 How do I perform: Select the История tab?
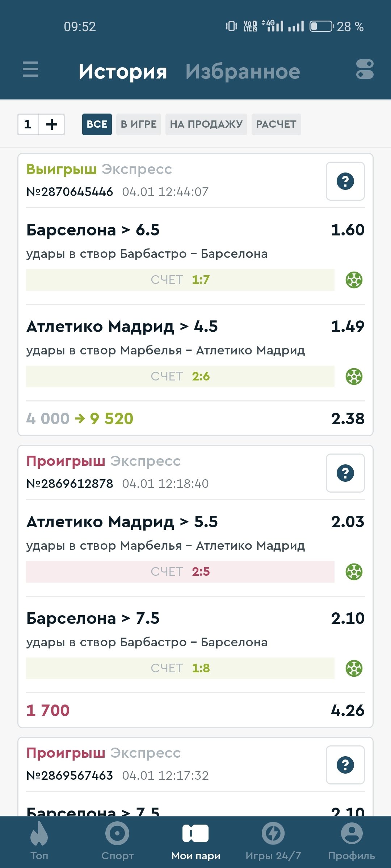[123, 72]
